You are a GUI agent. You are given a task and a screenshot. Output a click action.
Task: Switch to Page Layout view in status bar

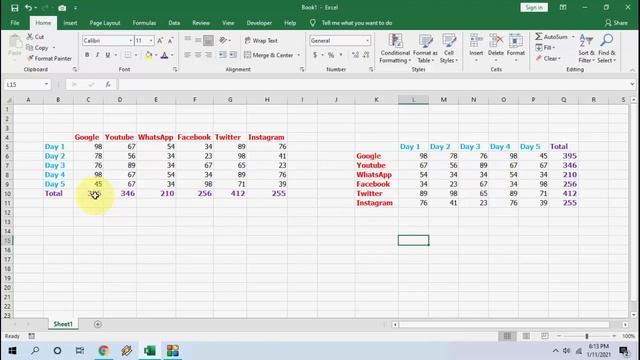pos(526,336)
